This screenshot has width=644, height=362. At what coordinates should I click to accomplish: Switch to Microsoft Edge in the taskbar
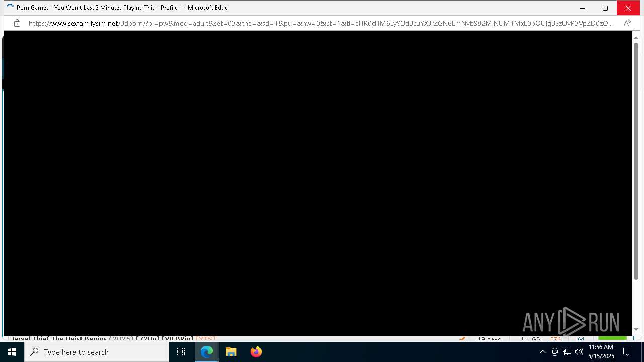tap(207, 352)
